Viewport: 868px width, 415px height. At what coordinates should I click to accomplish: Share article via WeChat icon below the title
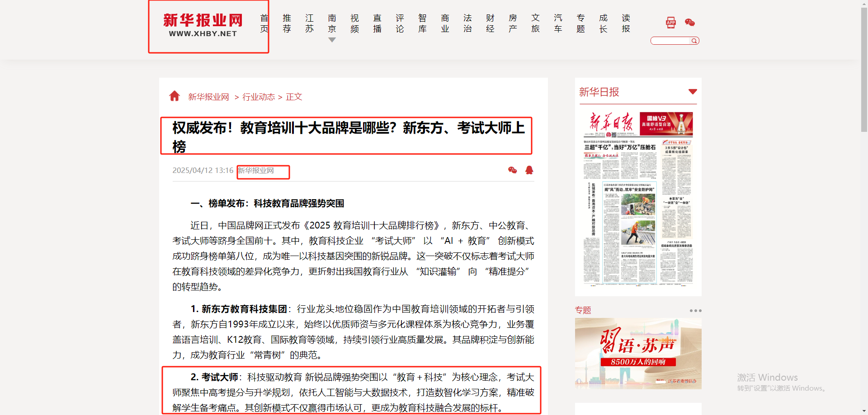click(512, 170)
